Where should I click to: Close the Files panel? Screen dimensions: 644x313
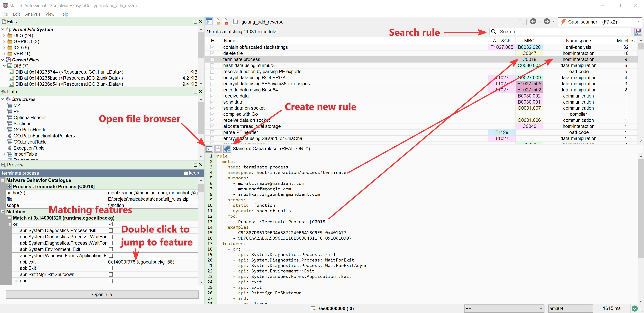pyautogui.click(x=201, y=22)
